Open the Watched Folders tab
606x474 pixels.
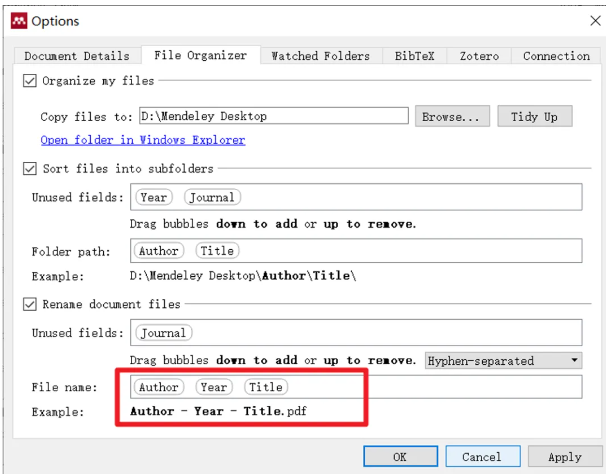tap(320, 56)
